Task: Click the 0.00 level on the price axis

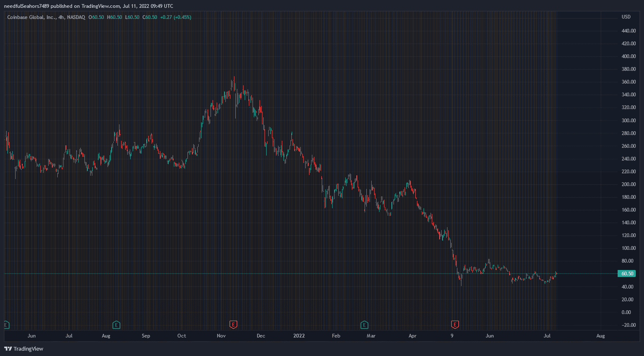Action: 626,312
